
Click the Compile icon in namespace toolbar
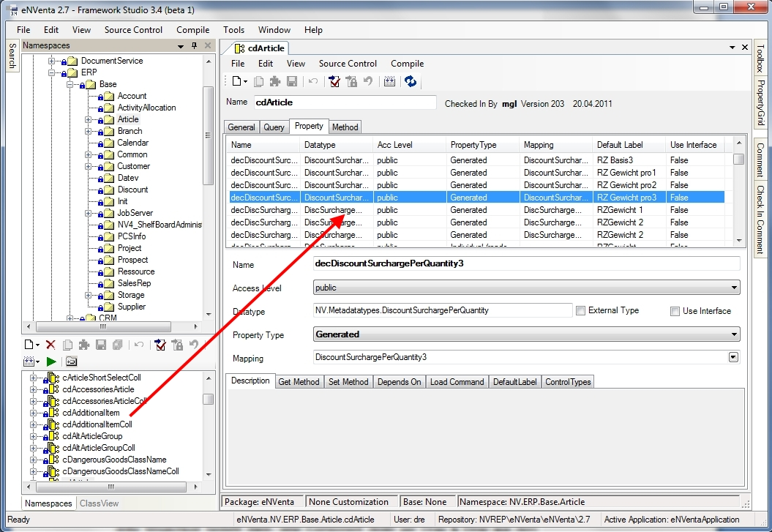pyautogui.click(x=29, y=361)
